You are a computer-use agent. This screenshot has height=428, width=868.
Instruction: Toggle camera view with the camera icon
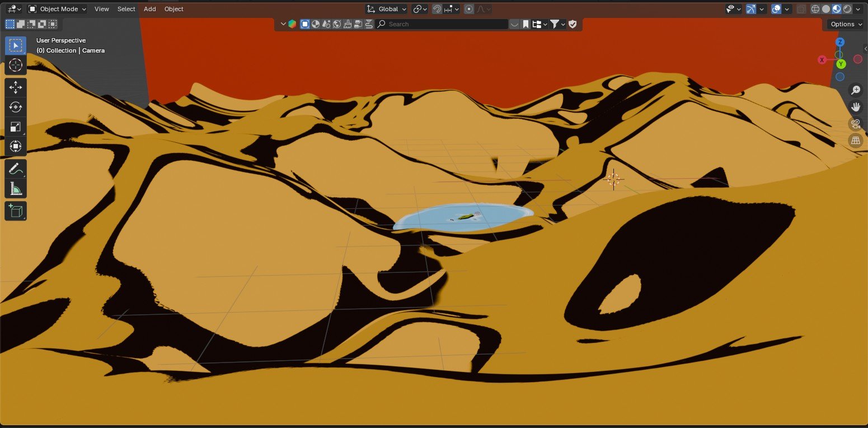pyautogui.click(x=856, y=124)
